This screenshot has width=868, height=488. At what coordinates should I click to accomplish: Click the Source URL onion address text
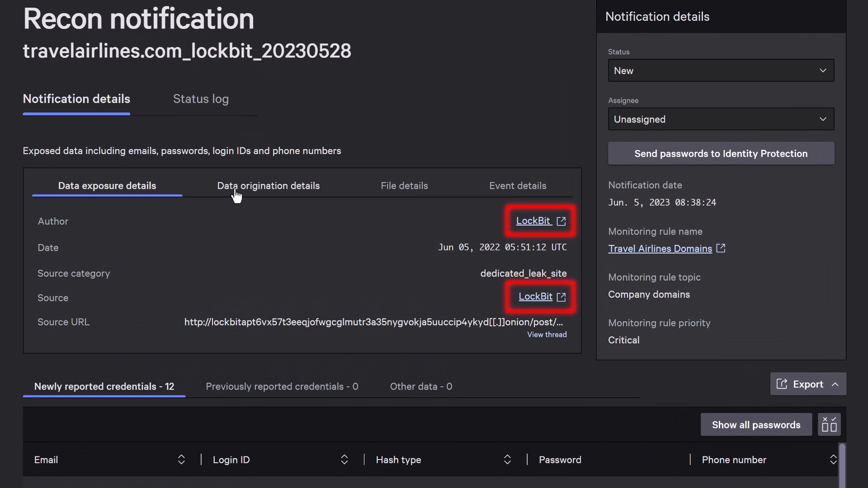click(373, 322)
